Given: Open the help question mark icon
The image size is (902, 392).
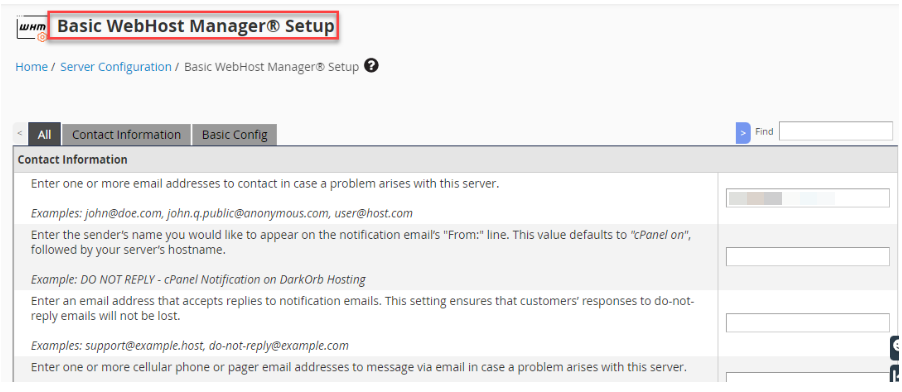Looking at the screenshot, I should (x=372, y=66).
